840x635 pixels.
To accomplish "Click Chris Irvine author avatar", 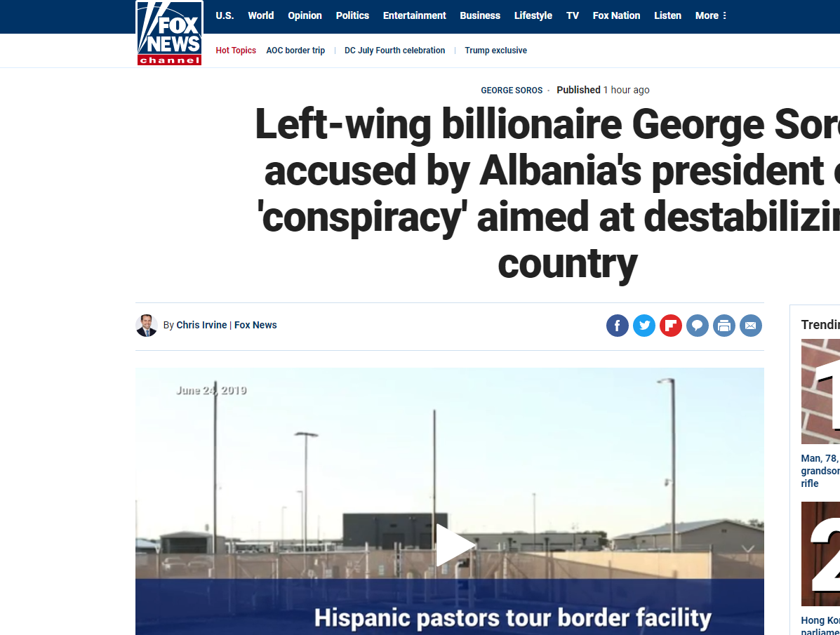I will pyautogui.click(x=146, y=326).
